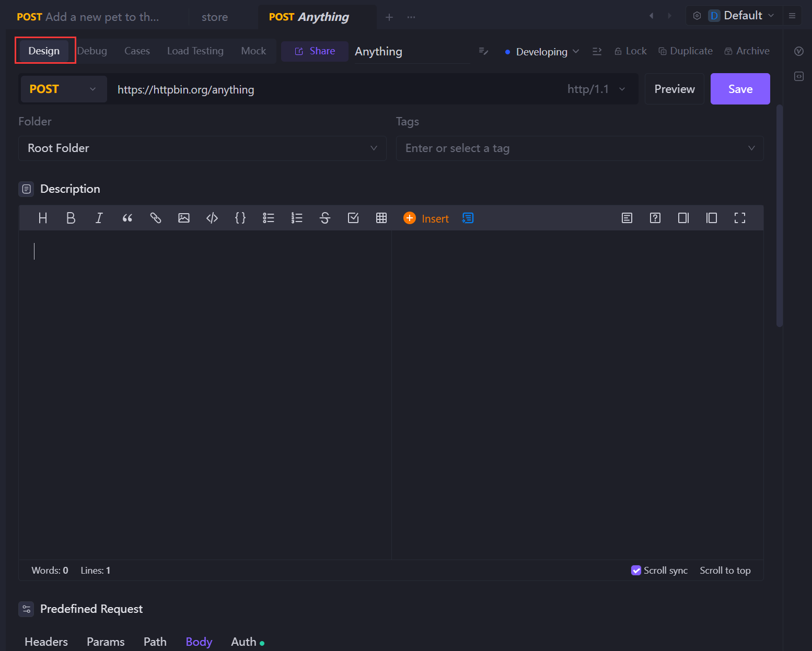
Task: Switch to the store tab
Action: coord(215,17)
